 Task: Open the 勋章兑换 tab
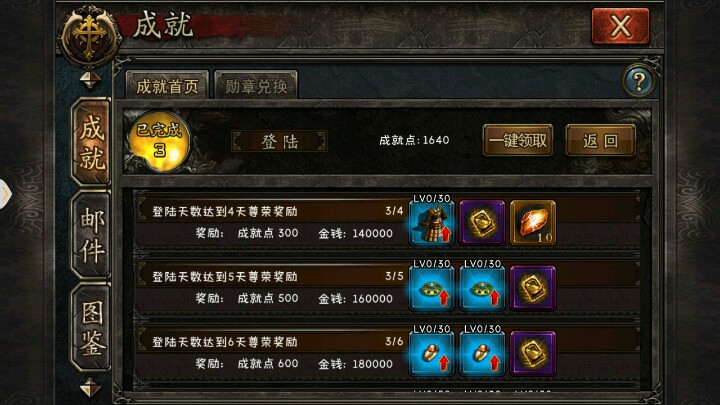point(256,85)
